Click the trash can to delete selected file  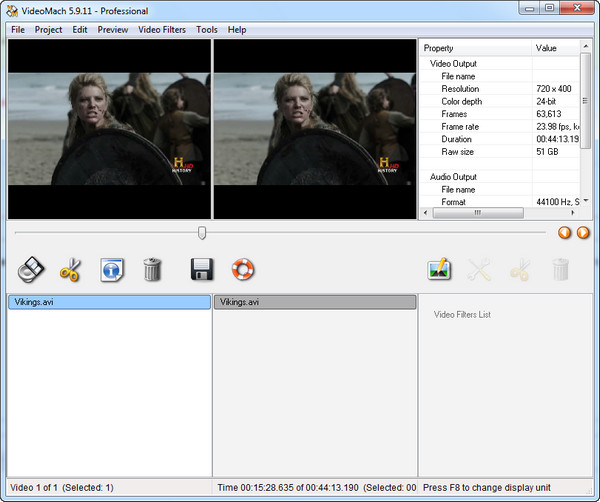152,268
